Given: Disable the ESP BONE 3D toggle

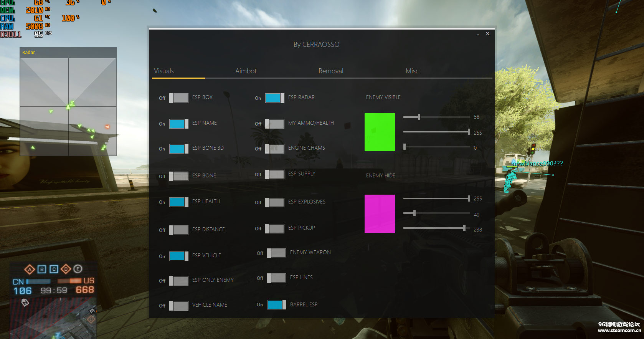Looking at the screenshot, I should coord(178,149).
